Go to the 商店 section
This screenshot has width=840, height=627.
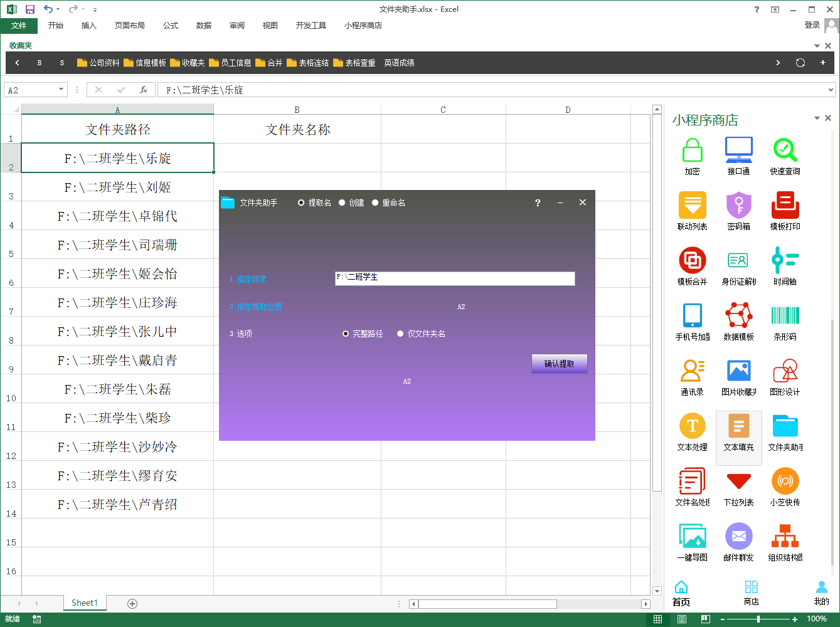[x=751, y=593]
